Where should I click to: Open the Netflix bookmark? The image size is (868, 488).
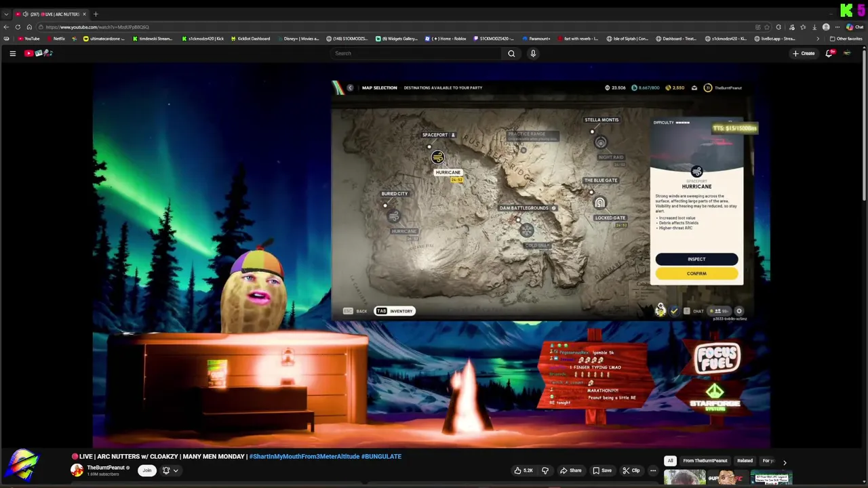pos(56,39)
